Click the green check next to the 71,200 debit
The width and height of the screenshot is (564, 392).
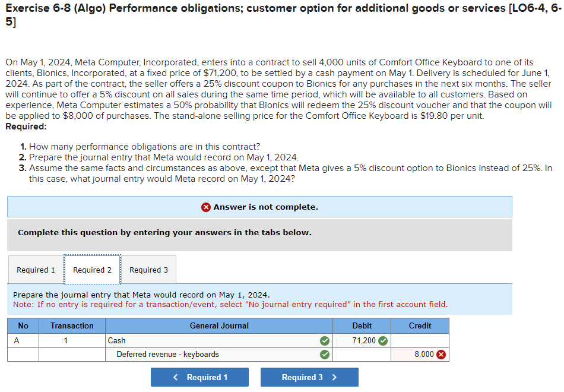384,340
